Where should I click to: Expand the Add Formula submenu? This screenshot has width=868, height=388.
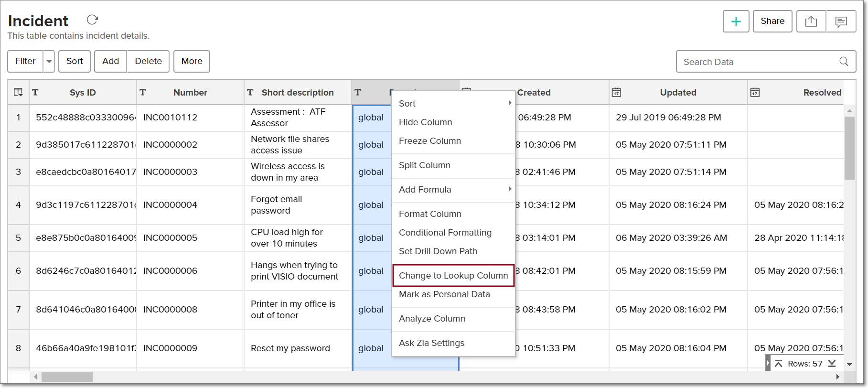point(510,189)
